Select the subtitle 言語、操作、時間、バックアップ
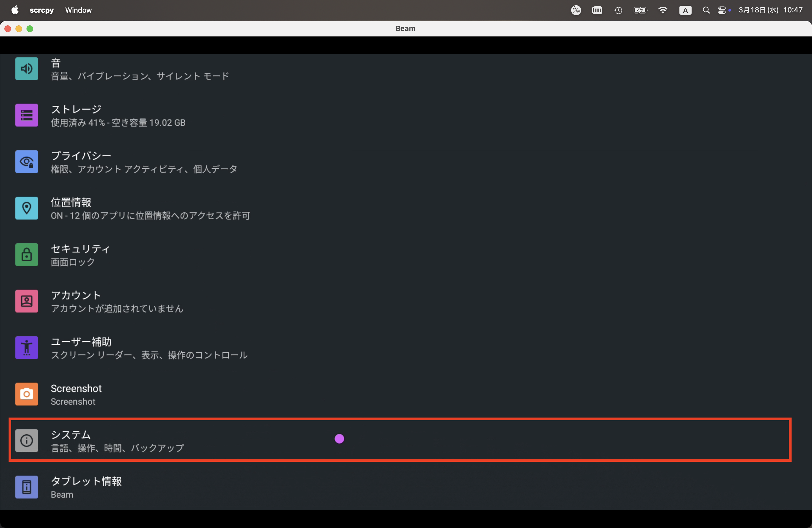The height and width of the screenshot is (528, 812). click(117, 448)
